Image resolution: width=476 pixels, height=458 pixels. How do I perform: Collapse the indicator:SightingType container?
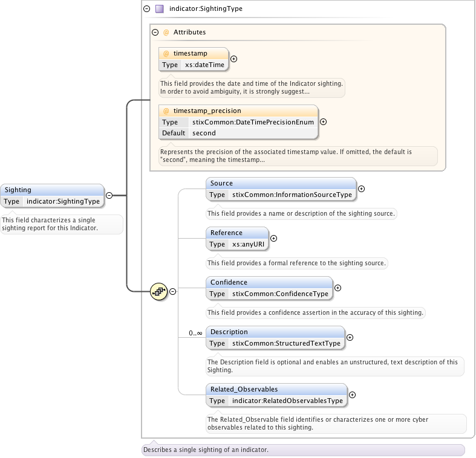point(147,9)
